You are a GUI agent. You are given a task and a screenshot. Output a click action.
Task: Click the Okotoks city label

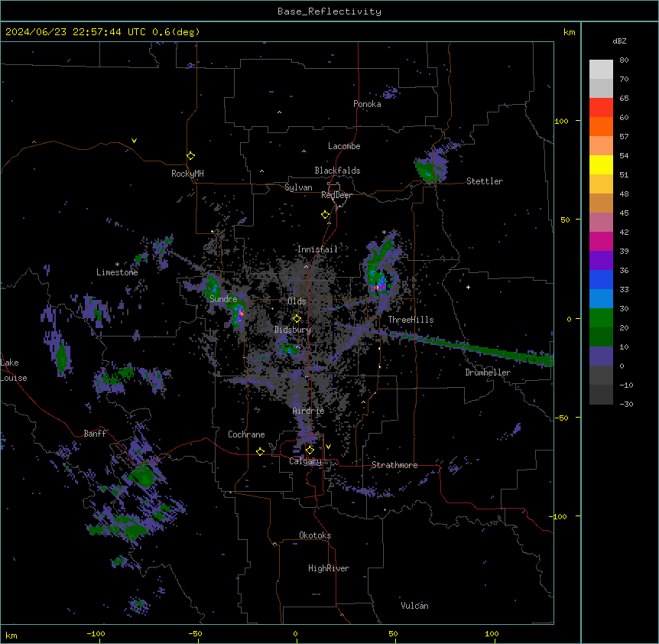(315, 535)
